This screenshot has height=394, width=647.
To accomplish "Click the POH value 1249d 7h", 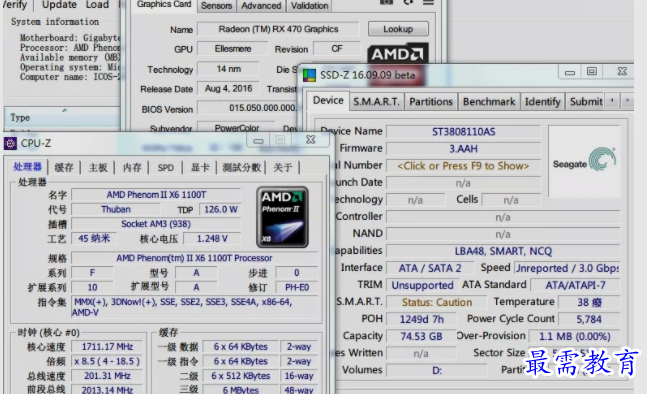I will 421,319.
